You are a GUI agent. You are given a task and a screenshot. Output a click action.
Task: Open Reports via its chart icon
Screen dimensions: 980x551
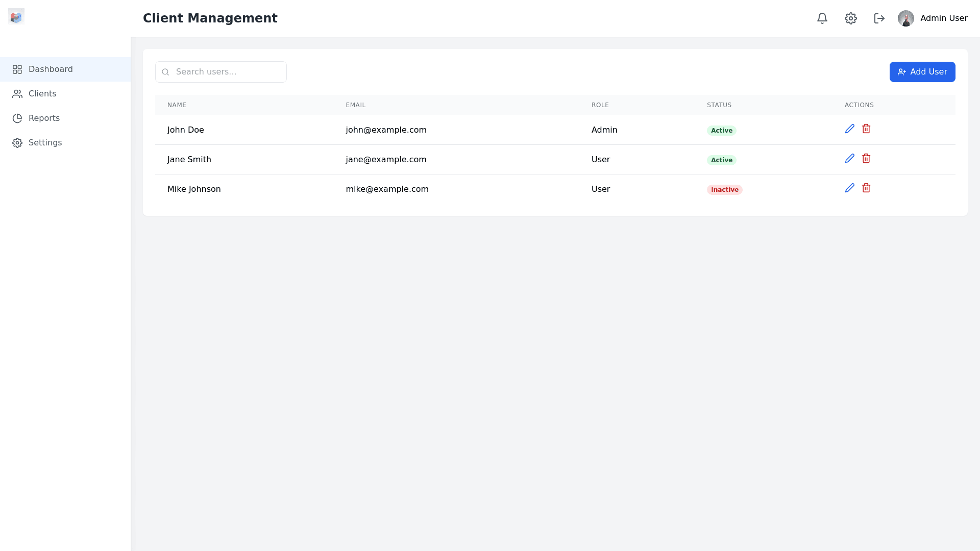(17, 118)
